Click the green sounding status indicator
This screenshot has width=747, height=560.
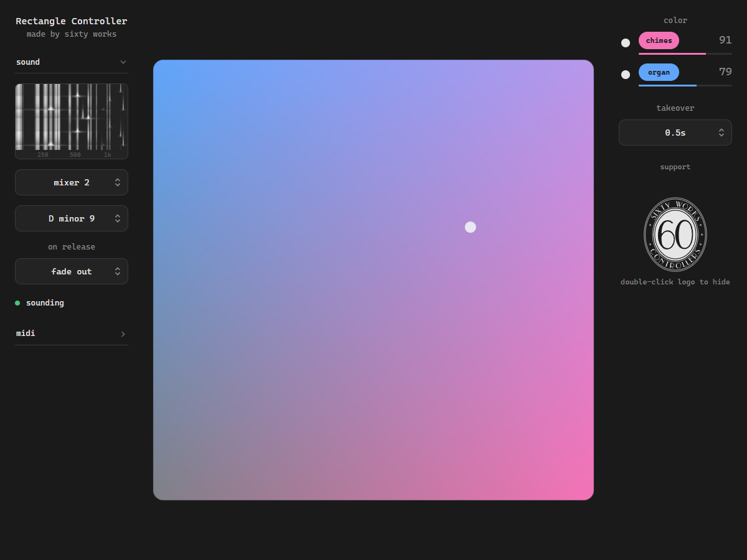[x=17, y=303]
